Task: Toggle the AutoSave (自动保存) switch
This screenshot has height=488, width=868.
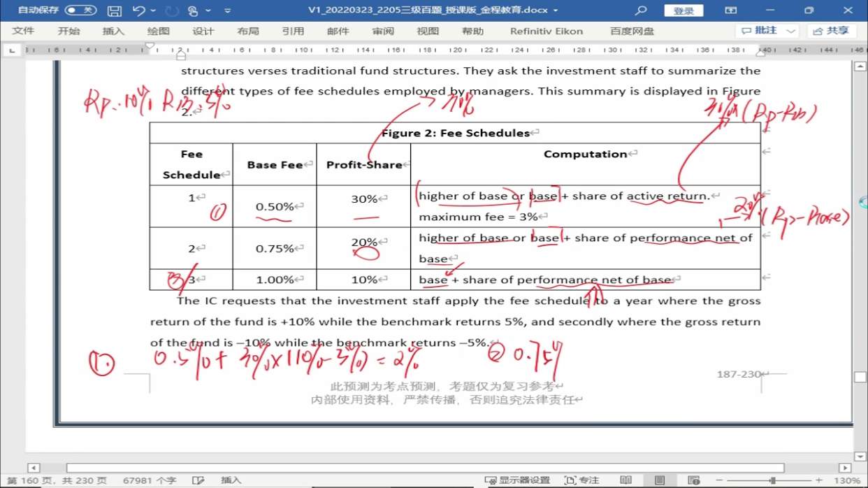Action: (x=80, y=10)
